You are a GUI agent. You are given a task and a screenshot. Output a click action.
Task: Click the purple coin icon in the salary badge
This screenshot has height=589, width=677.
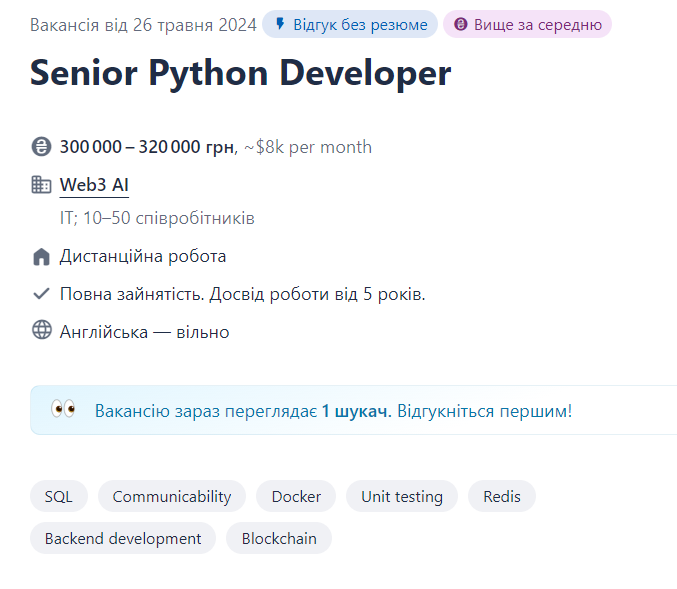[460, 24]
